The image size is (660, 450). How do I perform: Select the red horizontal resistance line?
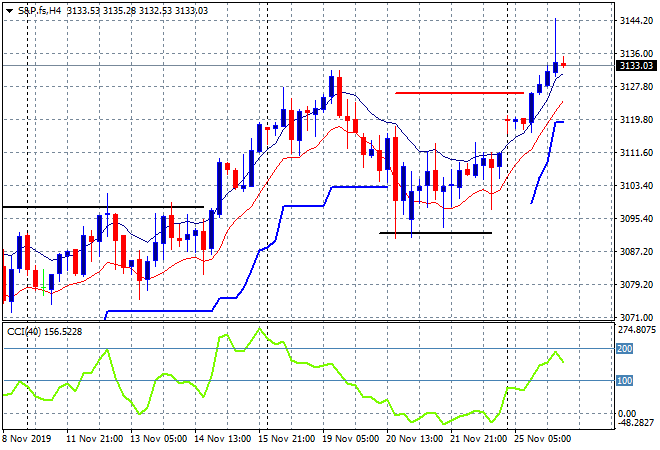click(x=459, y=93)
